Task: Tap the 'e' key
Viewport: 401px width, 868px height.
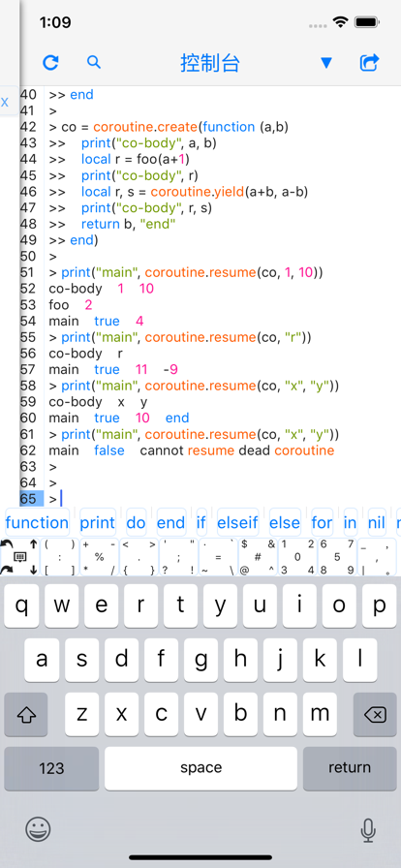Action: pyautogui.click(x=102, y=605)
